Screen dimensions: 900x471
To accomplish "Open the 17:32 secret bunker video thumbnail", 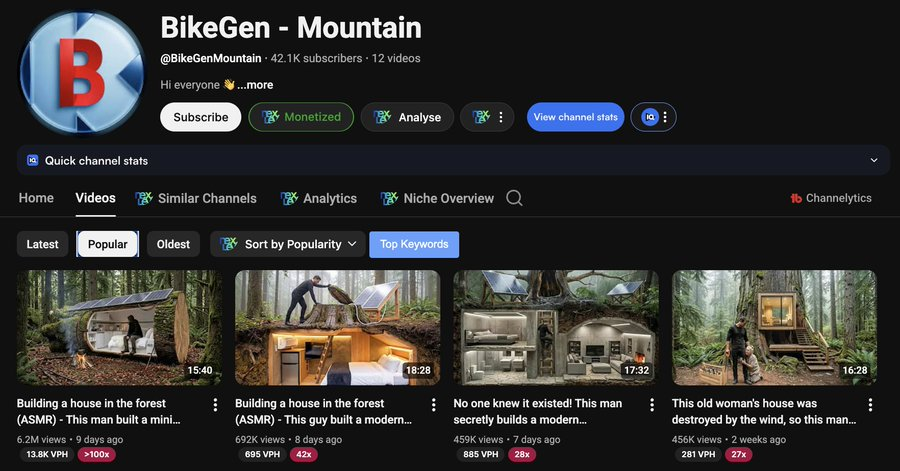I will (556, 328).
